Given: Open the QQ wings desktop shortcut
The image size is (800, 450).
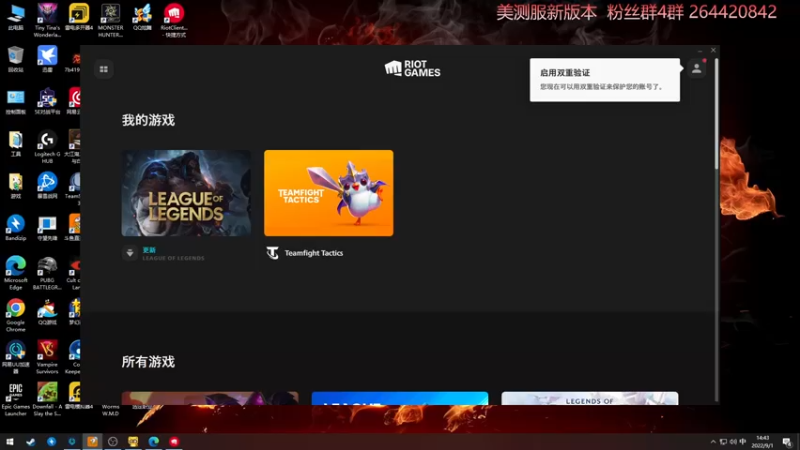Looking at the screenshot, I should [x=142, y=16].
